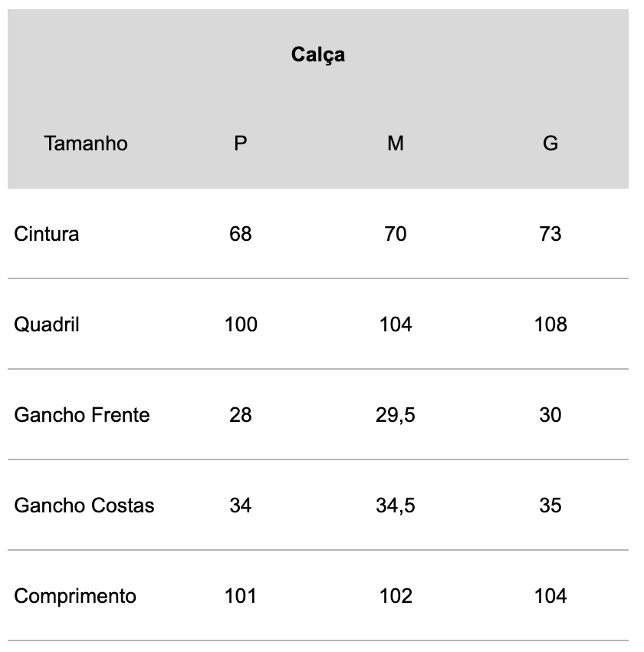Click Gancho Costas value 35
The image size is (644, 652).
pos(550,505)
